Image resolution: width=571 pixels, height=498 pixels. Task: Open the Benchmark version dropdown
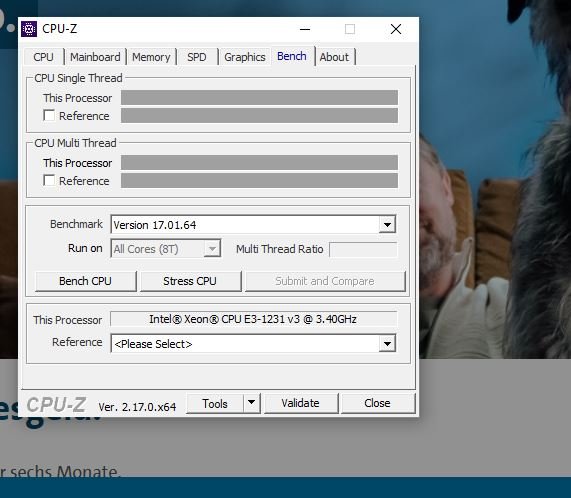[x=387, y=225]
